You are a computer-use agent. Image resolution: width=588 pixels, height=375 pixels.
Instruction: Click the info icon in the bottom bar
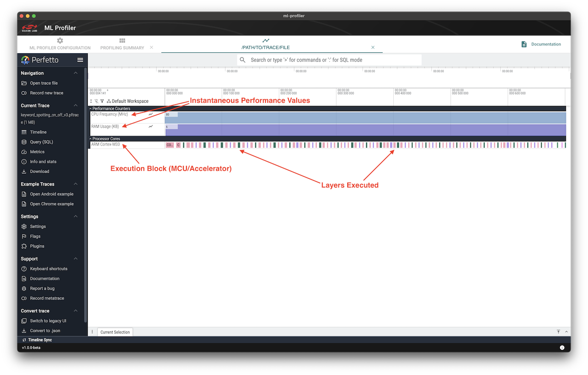point(562,347)
